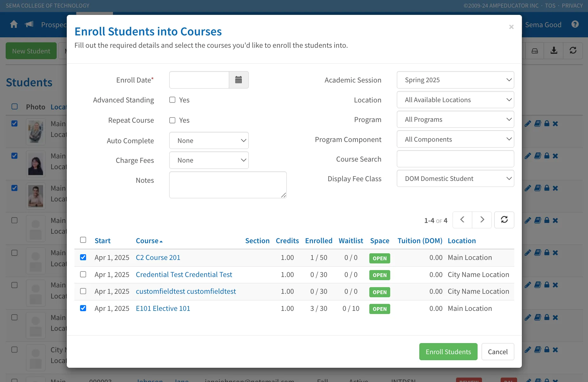Uncheck the E101 Elective 101 checkbox
Viewport: 588px width, 382px height.
click(83, 308)
